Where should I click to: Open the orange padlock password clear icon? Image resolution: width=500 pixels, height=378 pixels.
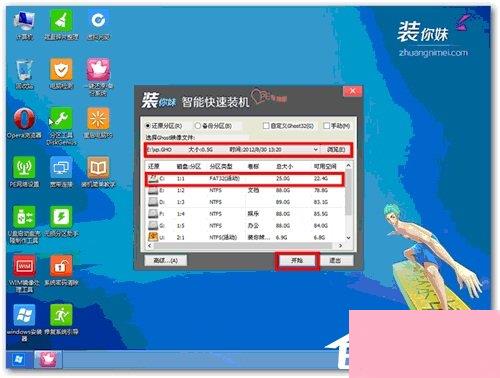click(61, 266)
